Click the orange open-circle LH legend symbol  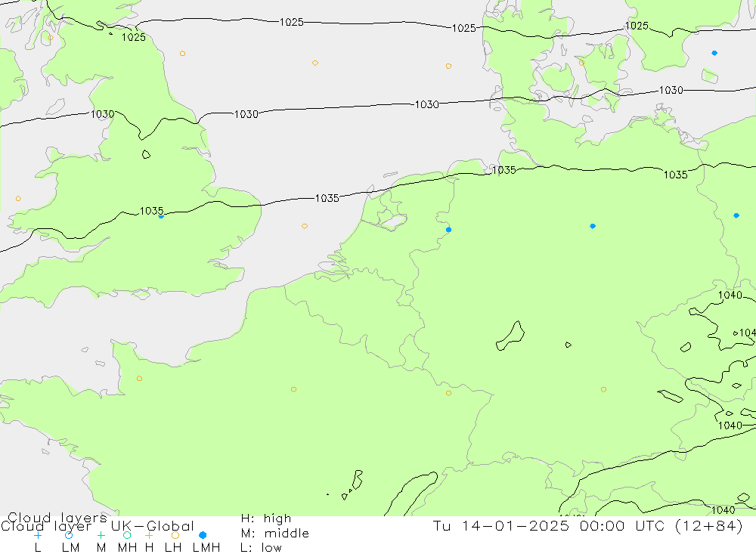pos(175,535)
